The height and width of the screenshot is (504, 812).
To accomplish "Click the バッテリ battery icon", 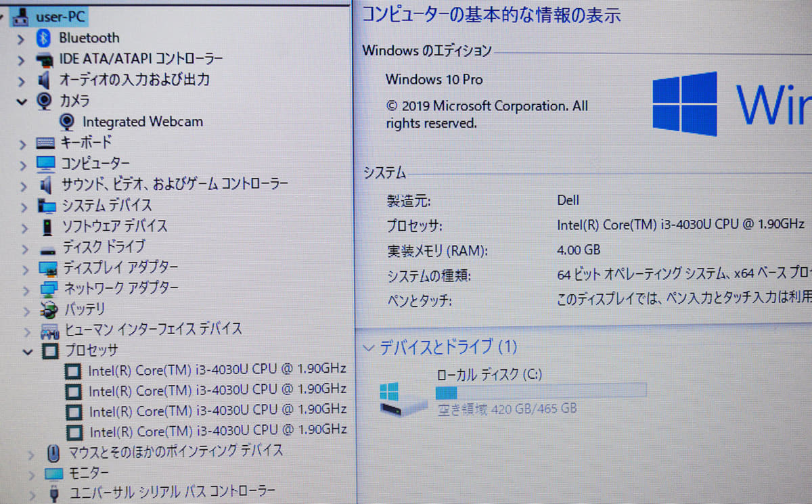I will [x=49, y=310].
